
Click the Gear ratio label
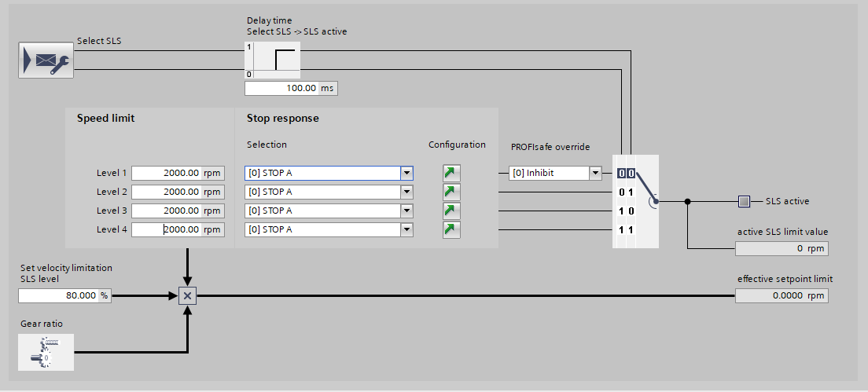(x=42, y=324)
